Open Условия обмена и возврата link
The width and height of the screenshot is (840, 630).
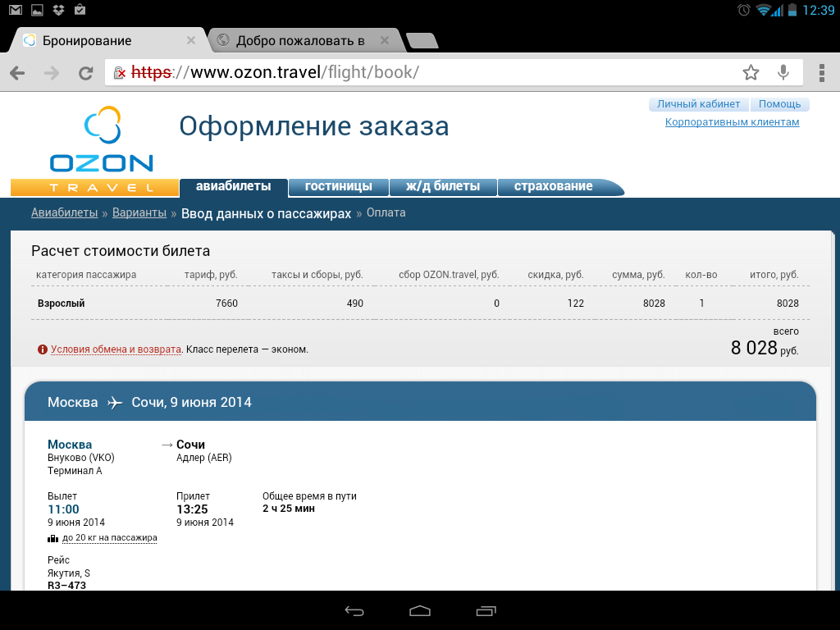(116, 349)
